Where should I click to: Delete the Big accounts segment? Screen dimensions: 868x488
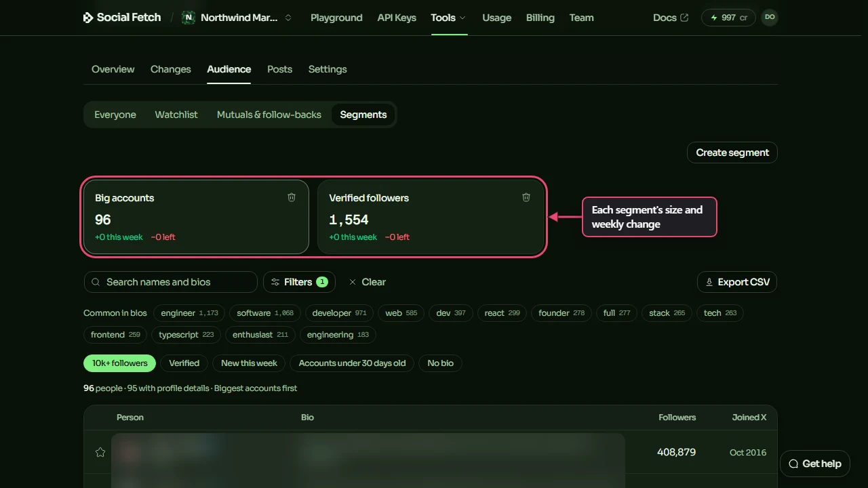click(x=292, y=197)
